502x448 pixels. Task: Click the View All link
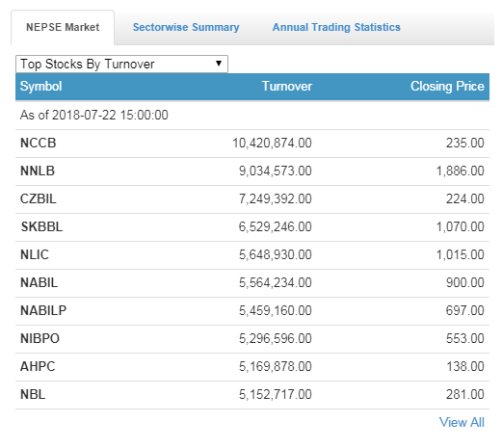pos(462,422)
